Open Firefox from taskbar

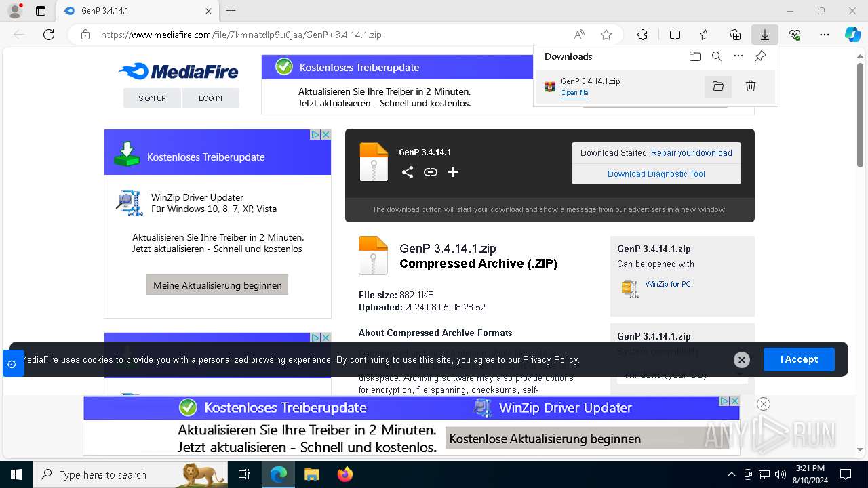point(345,474)
